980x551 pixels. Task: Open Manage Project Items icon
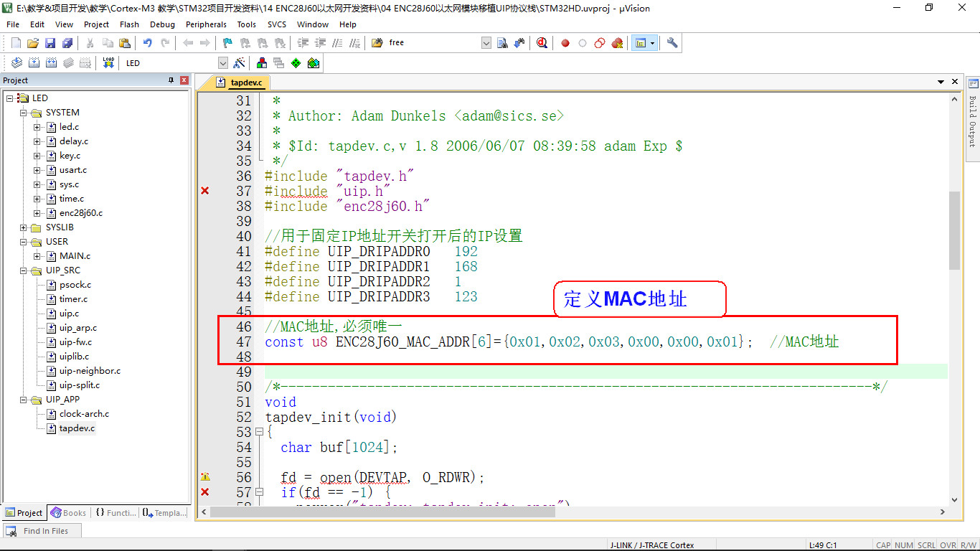pyautogui.click(x=262, y=63)
